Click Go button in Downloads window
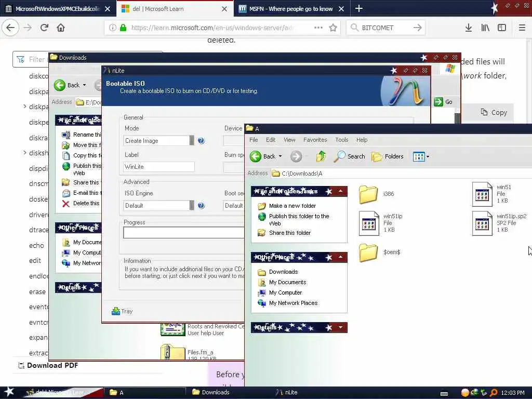Screen dimensions: 532x399 point(444,102)
